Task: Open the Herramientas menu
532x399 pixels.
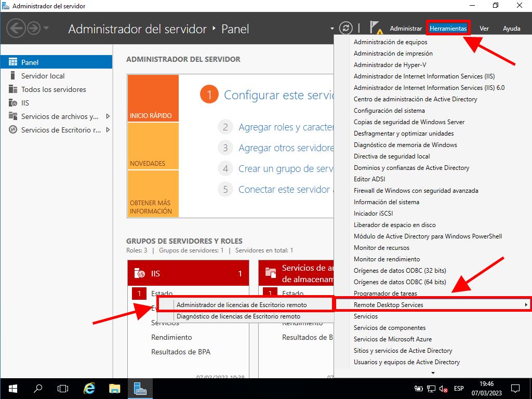Action: point(448,29)
